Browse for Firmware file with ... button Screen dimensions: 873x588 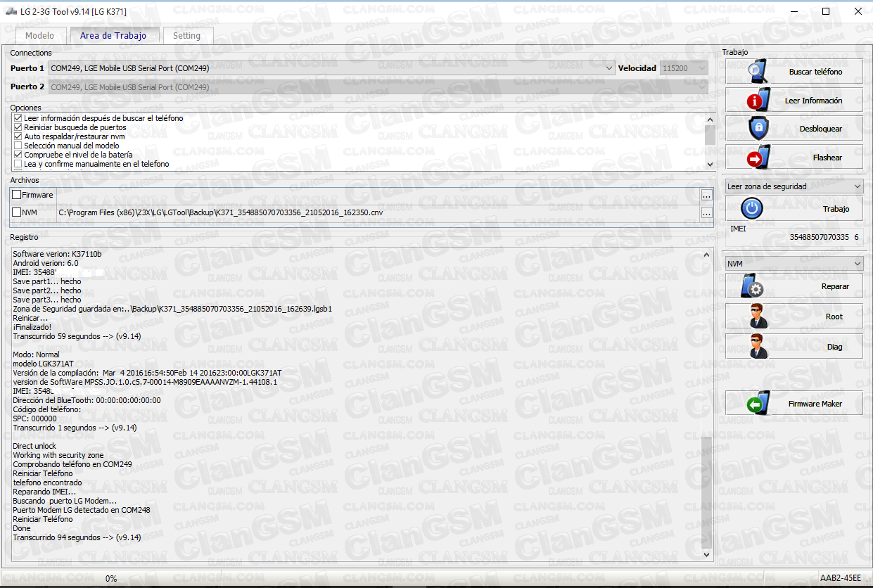click(706, 195)
